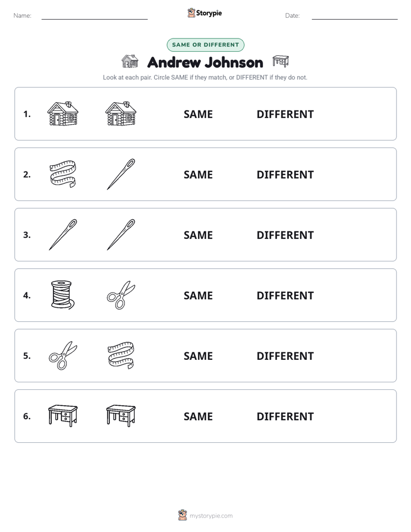Image resolution: width=411 pixels, height=532 pixels.
Task: Choose SAME for question 6
Action: click(x=198, y=416)
